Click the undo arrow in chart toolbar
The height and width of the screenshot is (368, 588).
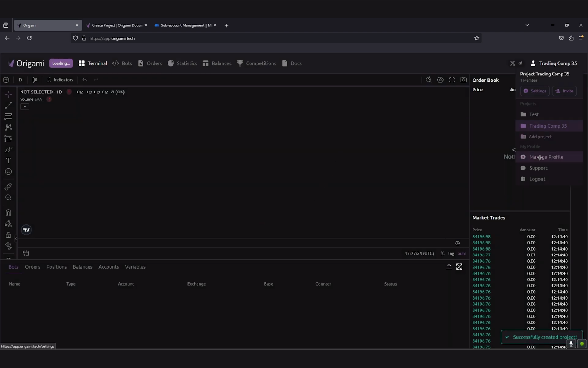85,80
